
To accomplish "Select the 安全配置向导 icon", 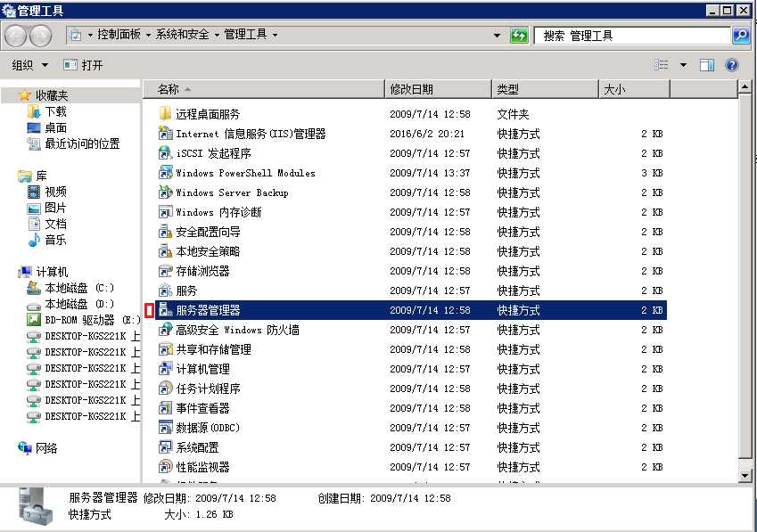I will 165,232.
